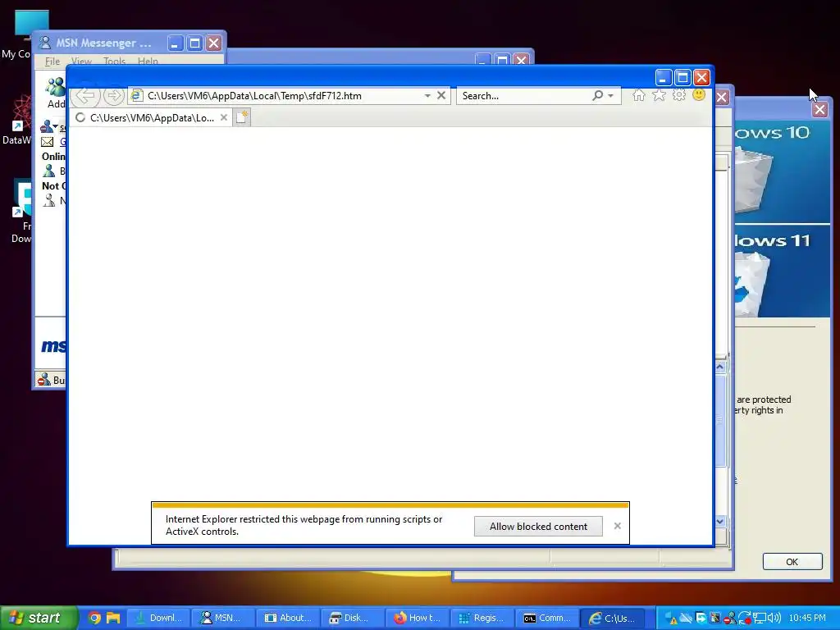Switch to Firefox How t... taskbar button
The width and height of the screenshot is (840, 630).
click(x=418, y=618)
